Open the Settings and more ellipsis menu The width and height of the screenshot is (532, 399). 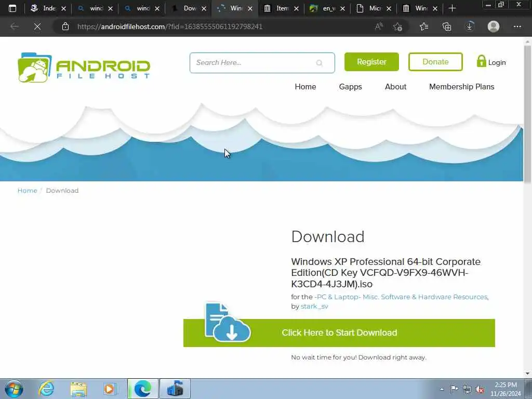517,26
